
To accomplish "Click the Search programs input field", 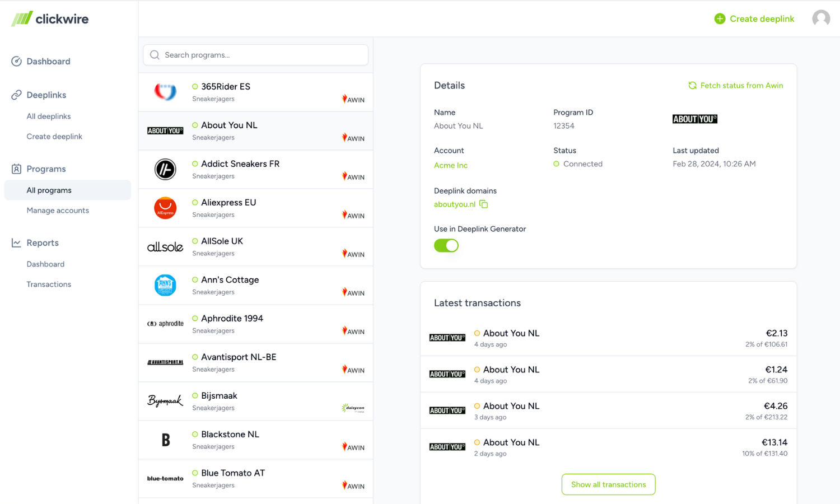I will tap(256, 55).
